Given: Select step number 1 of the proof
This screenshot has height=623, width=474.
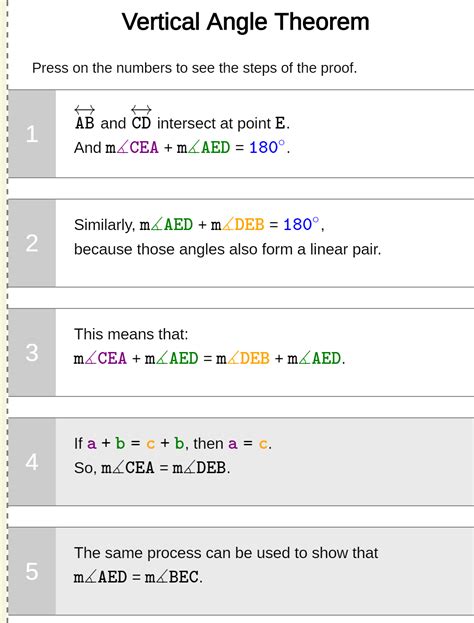Looking at the screenshot, I should point(32,134).
